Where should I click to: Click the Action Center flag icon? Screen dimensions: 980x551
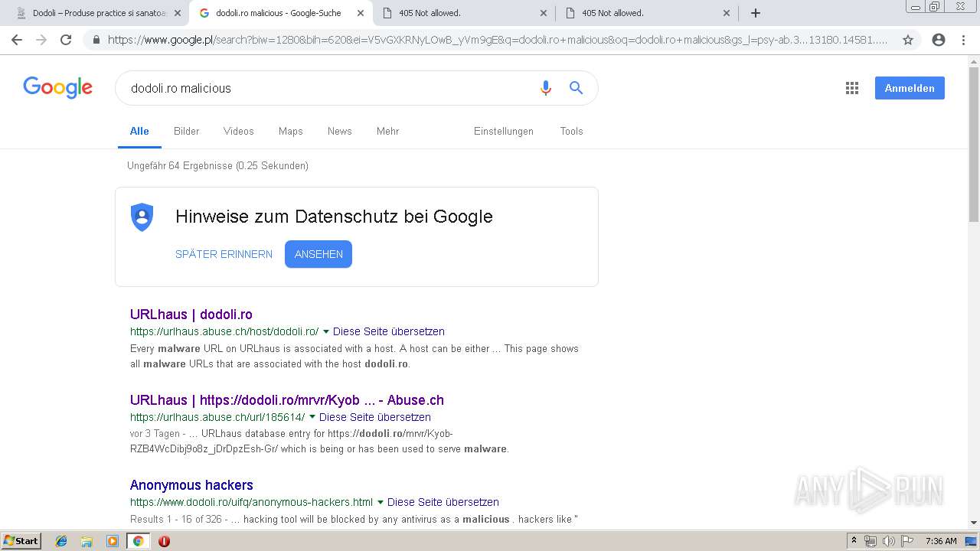tap(906, 541)
